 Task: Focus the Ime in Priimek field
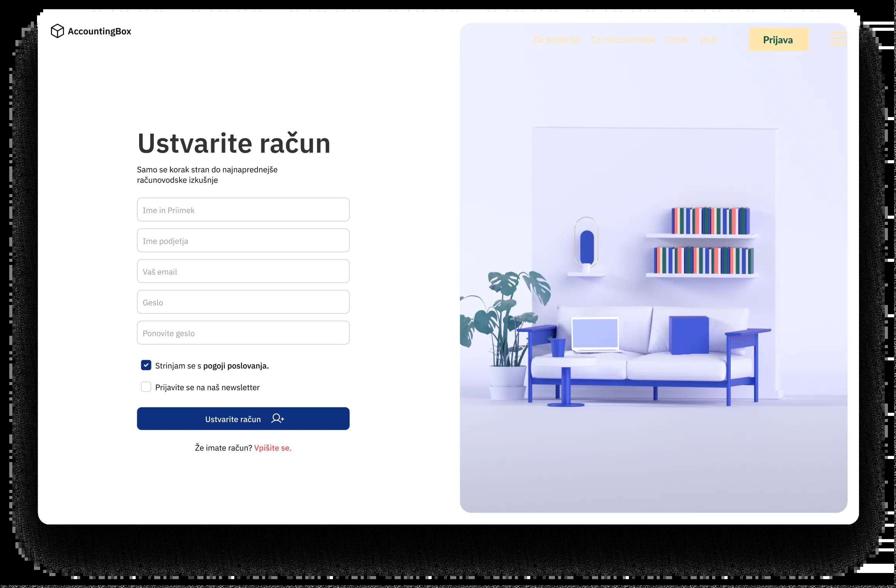coord(243,210)
